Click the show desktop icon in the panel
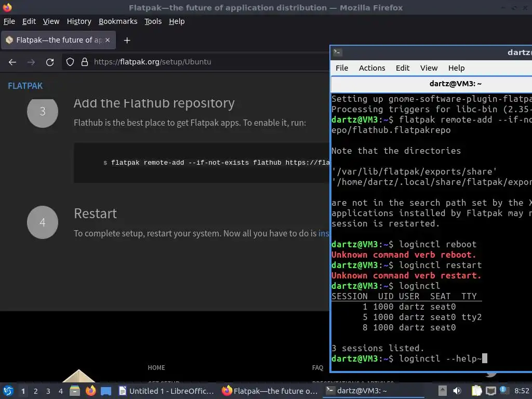Screen dimensions: 532x399 pos(106,391)
